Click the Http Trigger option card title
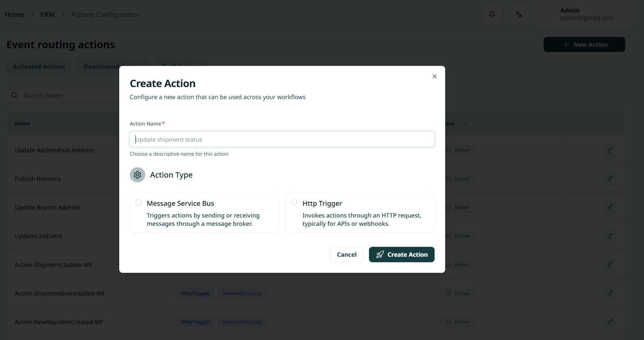This screenshot has height=340, width=644. 322,204
